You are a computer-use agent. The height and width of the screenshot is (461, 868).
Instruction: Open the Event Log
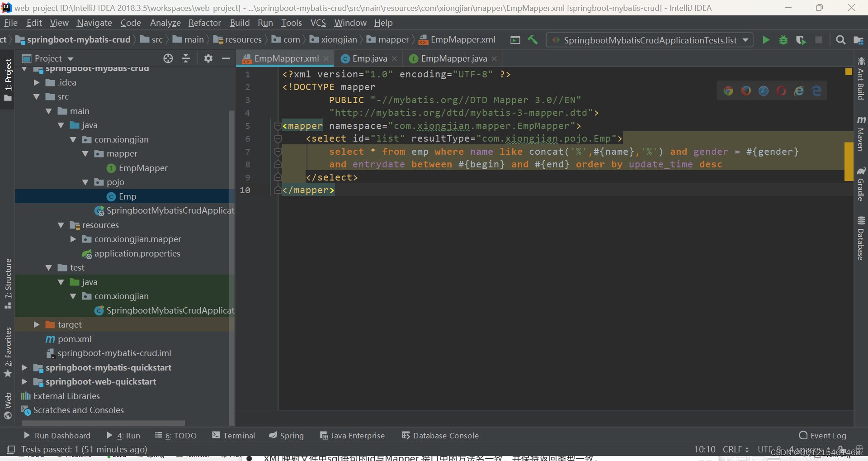(x=822, y=435)
